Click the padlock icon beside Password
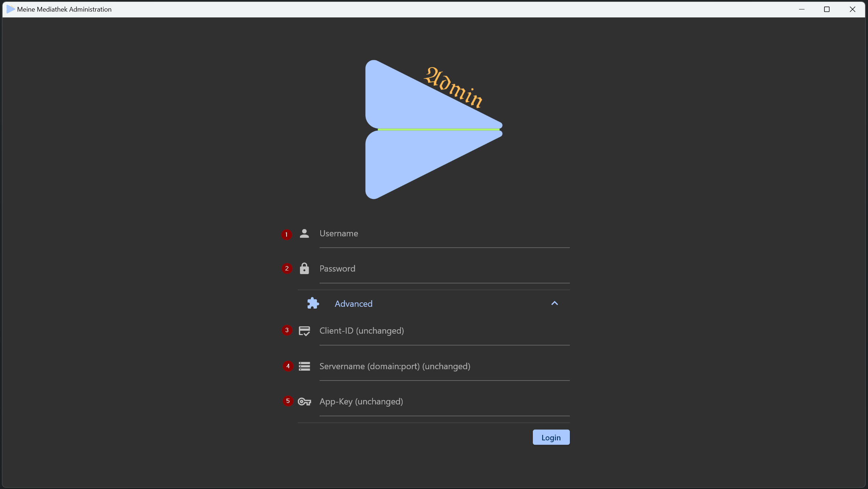 click(304, 268)
